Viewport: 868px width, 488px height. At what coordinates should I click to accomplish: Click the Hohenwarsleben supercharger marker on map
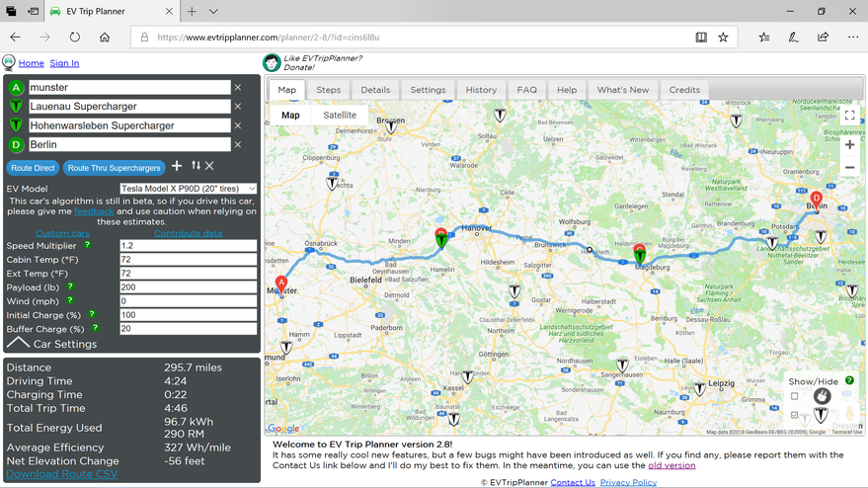tap(640, 255)
